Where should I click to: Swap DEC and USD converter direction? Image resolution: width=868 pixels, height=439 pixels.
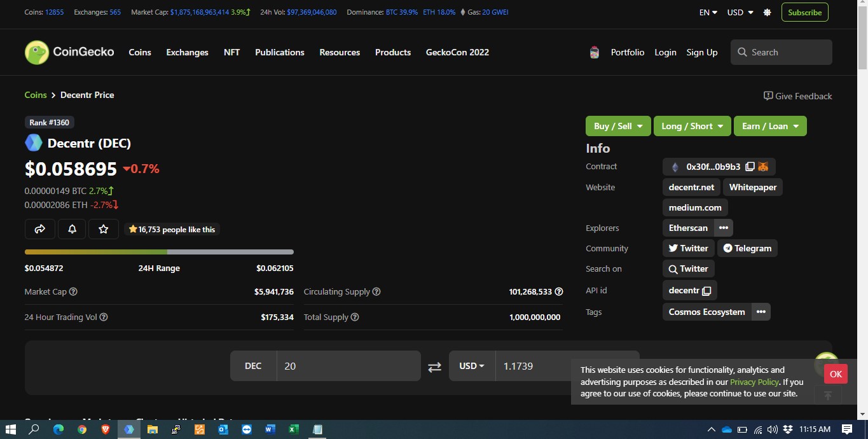tap(434, 366)
